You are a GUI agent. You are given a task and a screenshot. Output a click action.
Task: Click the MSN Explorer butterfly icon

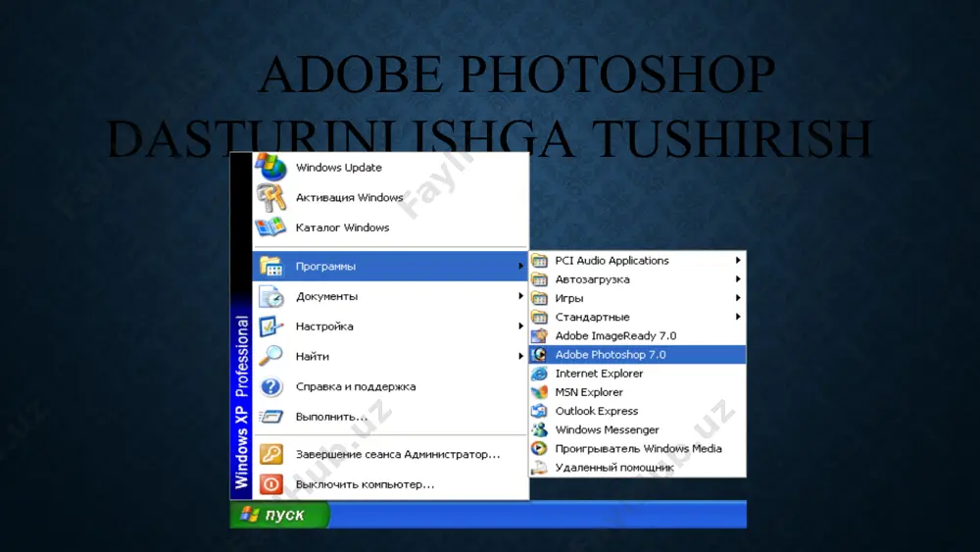click(x=539, y=392)
